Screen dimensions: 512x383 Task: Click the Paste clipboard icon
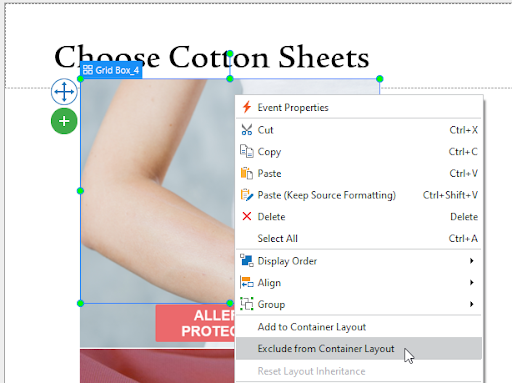tap(247, 173)
